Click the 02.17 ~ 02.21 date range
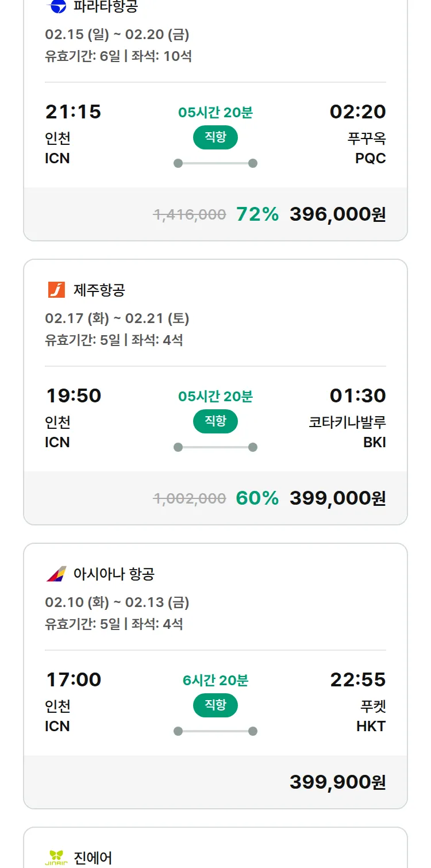Viewport: 431px width, 868px height. coord(117,318)
